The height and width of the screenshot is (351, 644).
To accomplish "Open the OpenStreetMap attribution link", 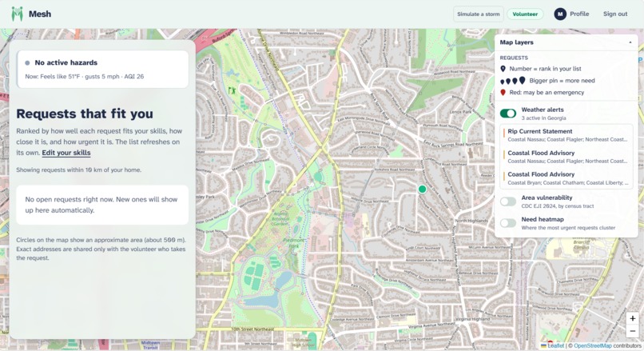I will 593,346.
